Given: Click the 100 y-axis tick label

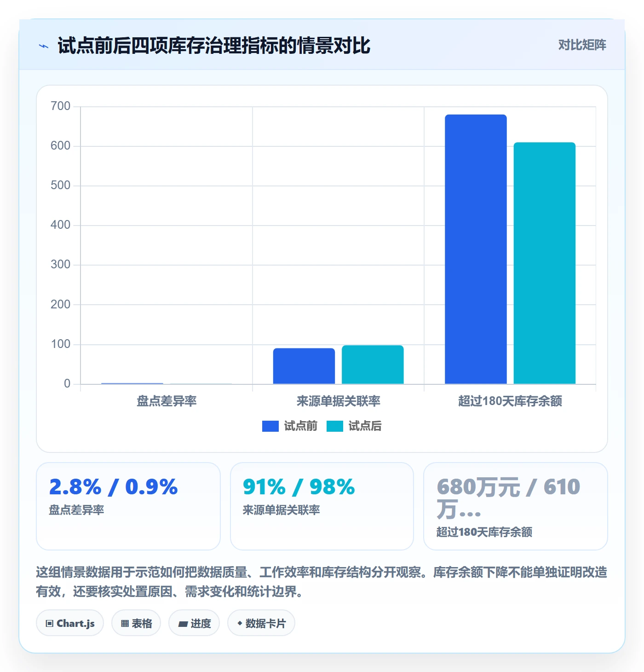Looking at the screenshot, I should click(61, 344).
